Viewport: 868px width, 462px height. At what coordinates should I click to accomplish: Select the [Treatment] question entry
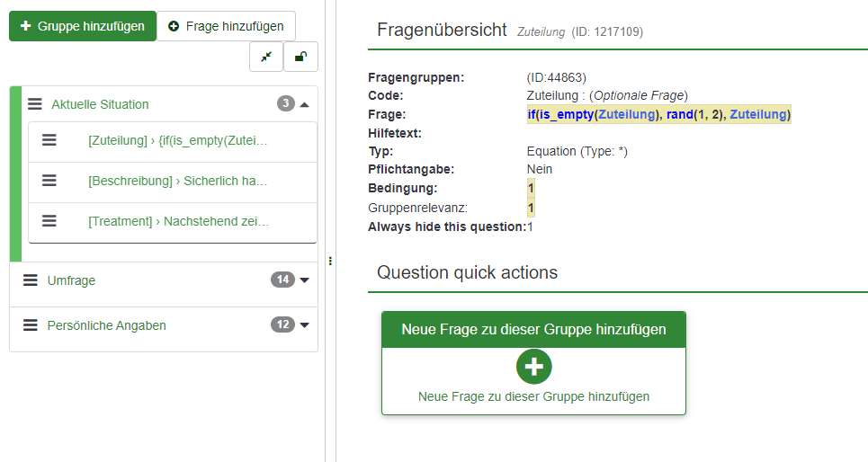coord(178,221)
